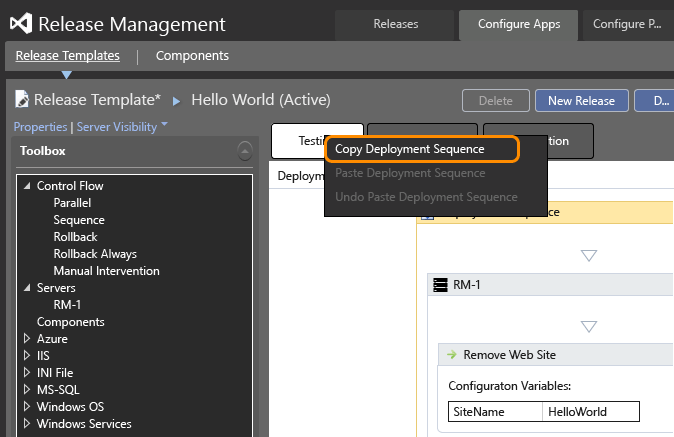Select Parallel in Control Flow
This screenshot has width=674, height=437.
pyautogui.click(x=72, y=203)
